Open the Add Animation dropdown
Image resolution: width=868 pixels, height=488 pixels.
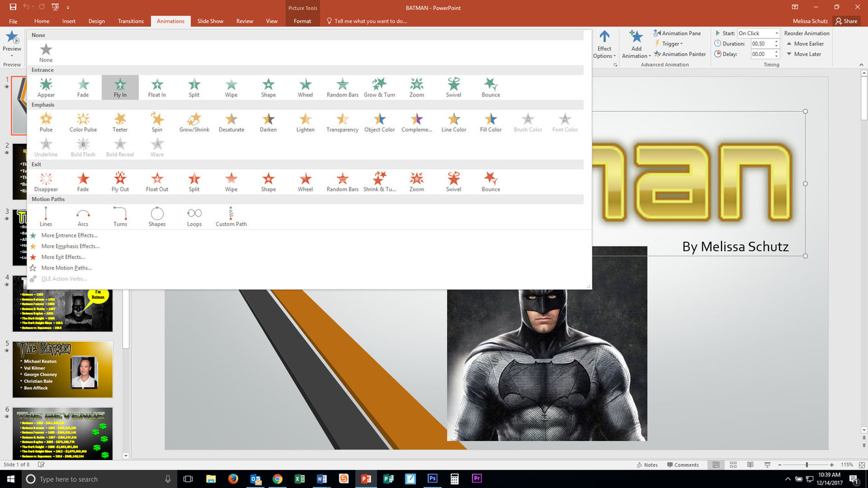(636, 44)
